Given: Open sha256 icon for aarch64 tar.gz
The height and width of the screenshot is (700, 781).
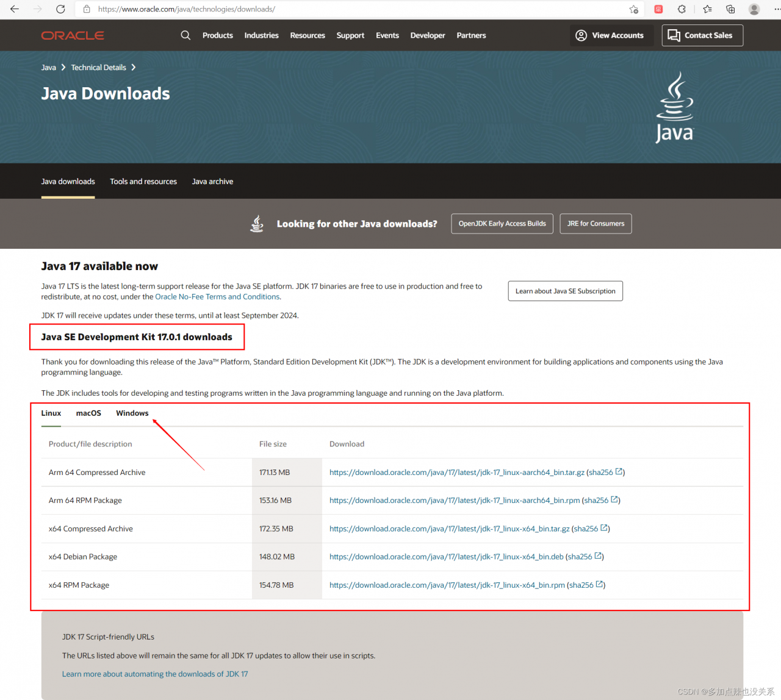Looking at the screenshot, I should [619, 471].
